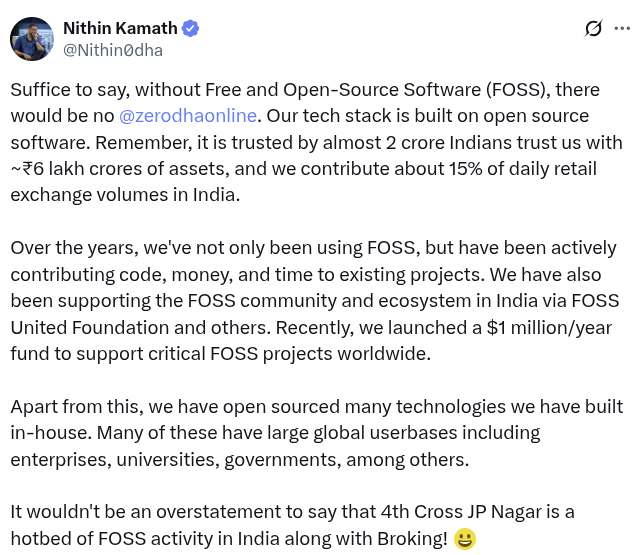Click the blue verified badge
Image resolution: width=637 pixels, height=555 pixels.
190,28
